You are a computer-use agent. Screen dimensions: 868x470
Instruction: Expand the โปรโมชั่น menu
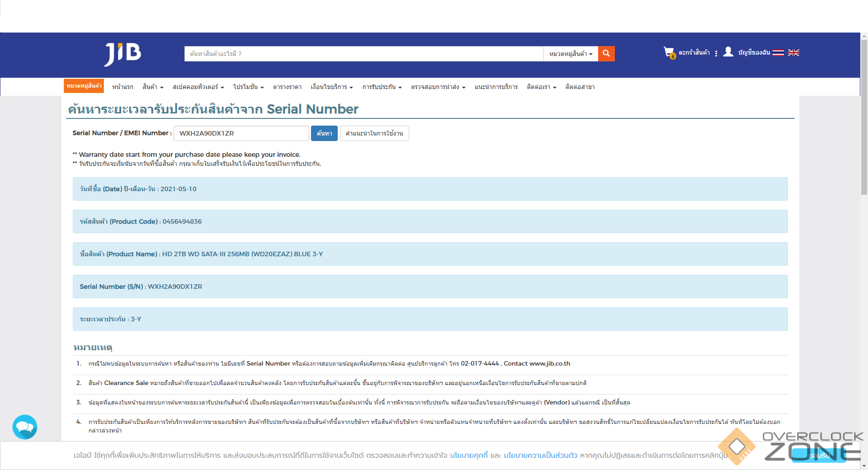coord(248,87)
